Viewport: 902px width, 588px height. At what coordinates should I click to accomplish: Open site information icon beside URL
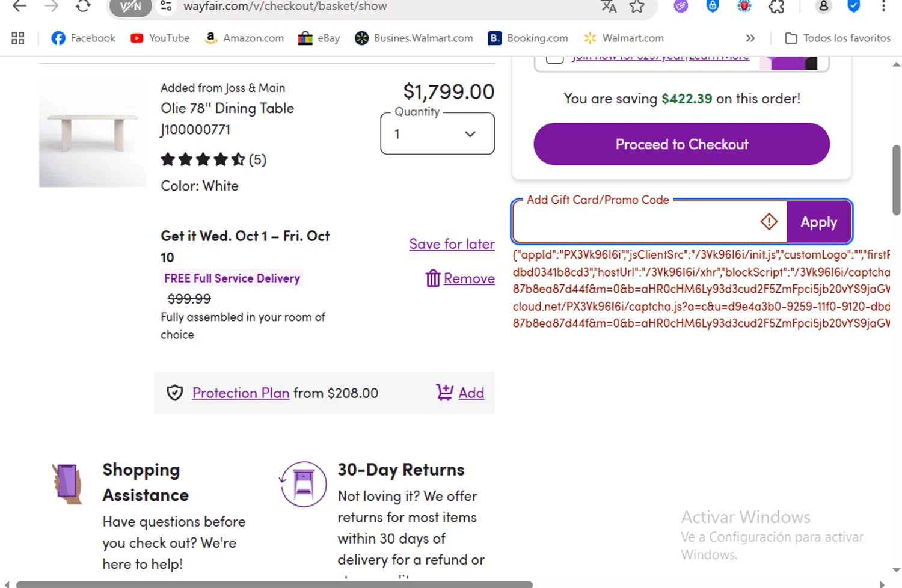click(166, 7)
